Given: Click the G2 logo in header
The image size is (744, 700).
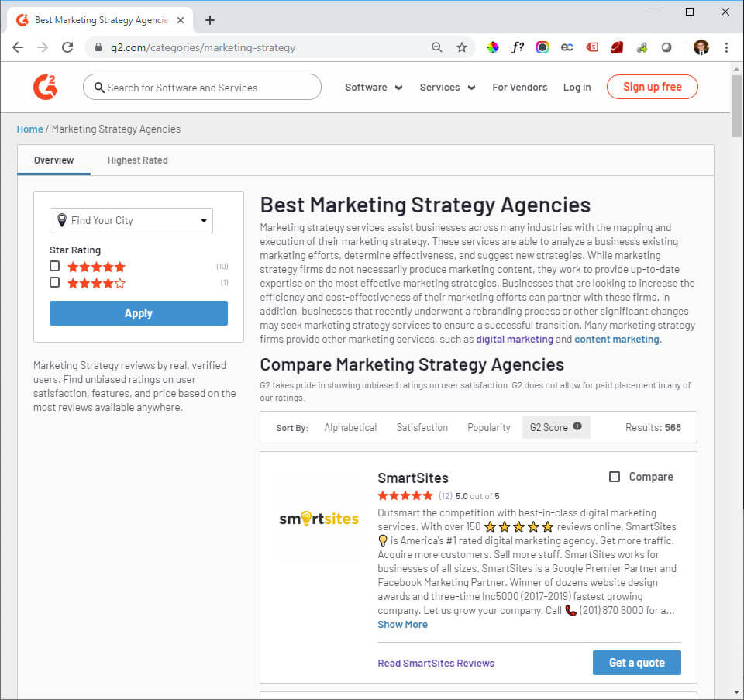Looking at the screenshot, I should pos(46,87).
